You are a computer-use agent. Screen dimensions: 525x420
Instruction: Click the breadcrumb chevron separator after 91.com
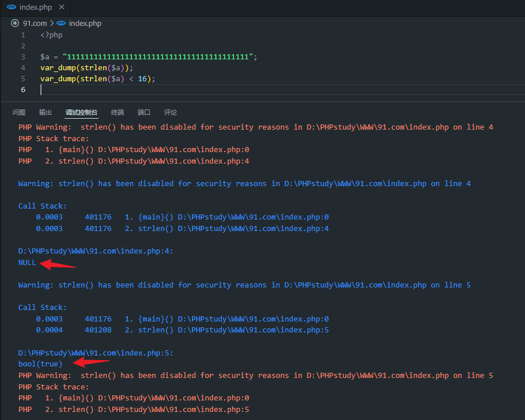pos(52,24)
